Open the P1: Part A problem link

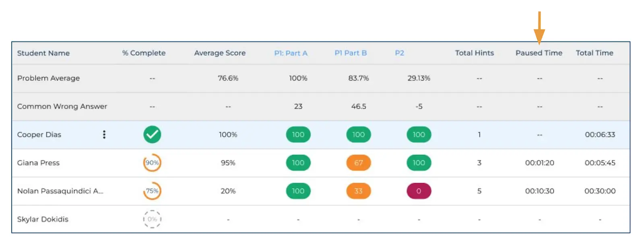(291, 53)
